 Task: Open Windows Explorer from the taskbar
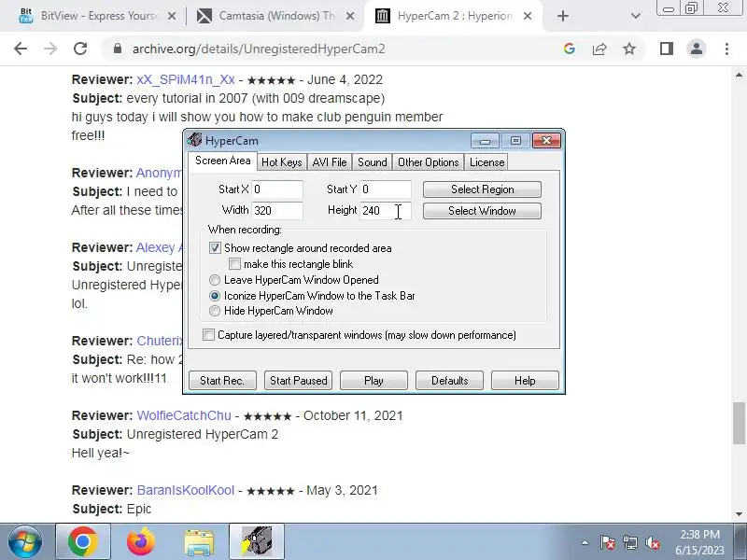pyautogui.click(x=199, y=541)
